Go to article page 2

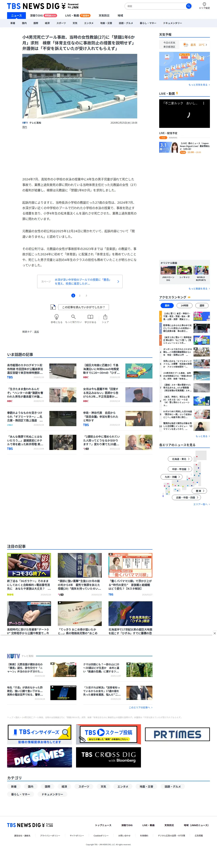tap(80, 296)
